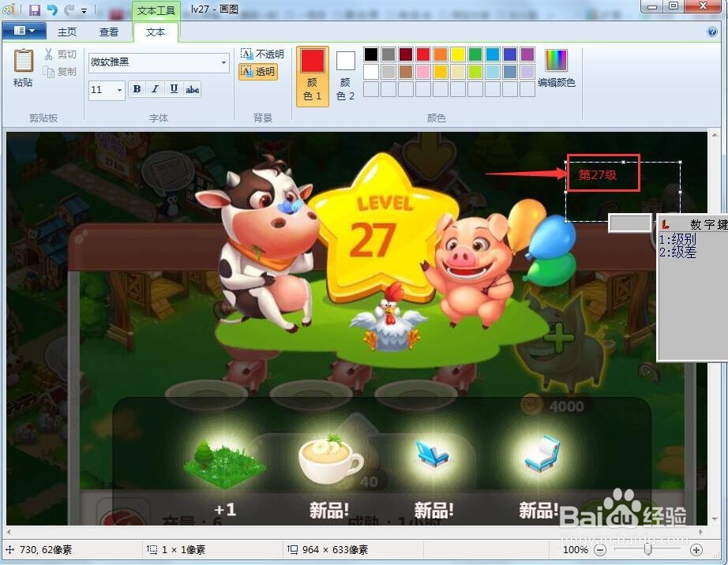Pick the yellow color swatch
Screen dimensions: 728x565
point(458,54)
